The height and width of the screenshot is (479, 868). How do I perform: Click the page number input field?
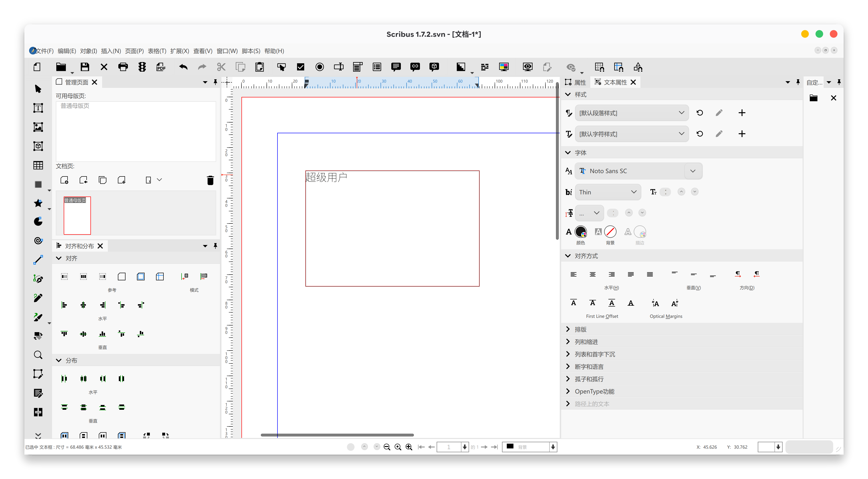(449, 447)
